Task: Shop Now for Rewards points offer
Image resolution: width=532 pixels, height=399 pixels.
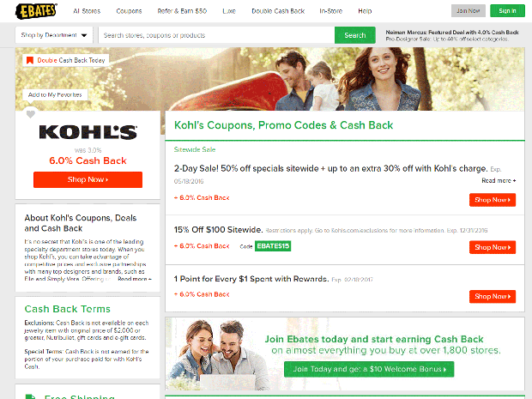Action: [x=493, y=297]
